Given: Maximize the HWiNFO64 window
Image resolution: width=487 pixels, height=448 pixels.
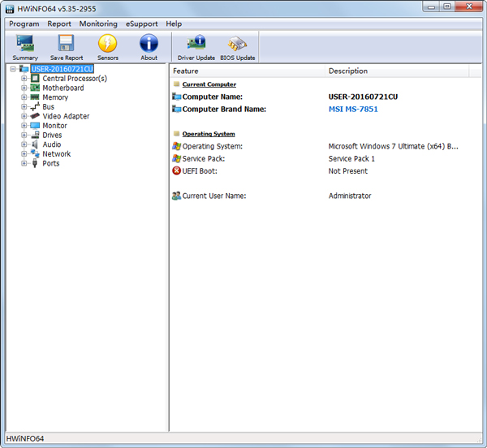Looking at the screenshot, I should (446, 6).
